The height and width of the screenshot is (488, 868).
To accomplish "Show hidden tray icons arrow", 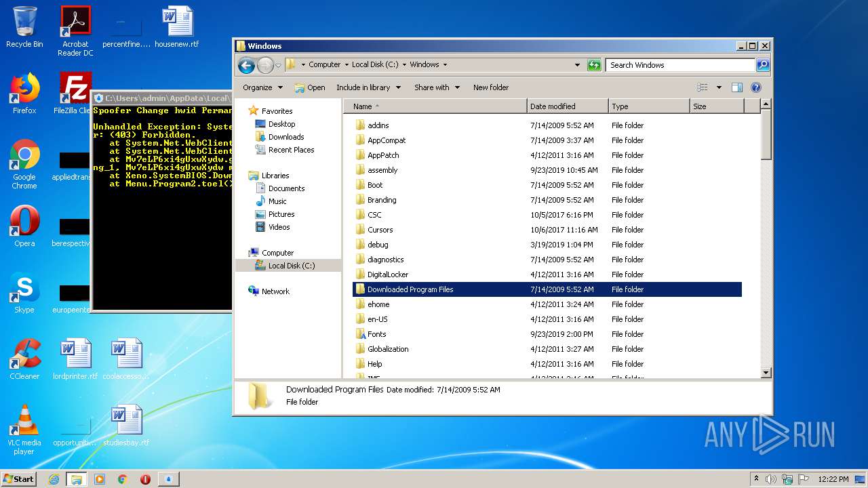I will tap(756, 479).
